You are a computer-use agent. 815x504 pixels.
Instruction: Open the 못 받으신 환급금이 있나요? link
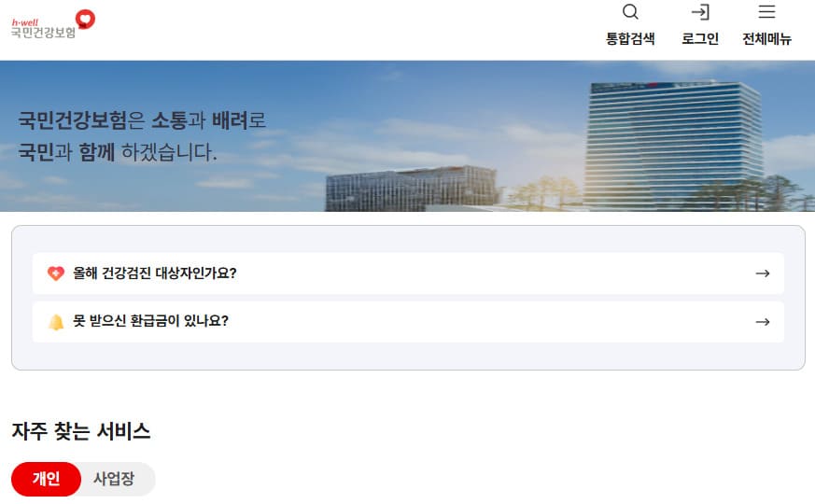click(150, 321)
